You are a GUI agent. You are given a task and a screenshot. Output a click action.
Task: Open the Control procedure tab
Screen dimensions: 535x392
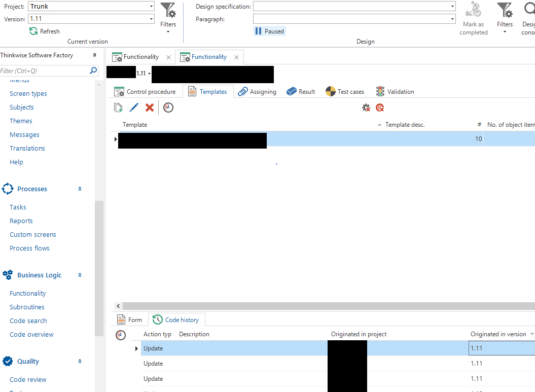pyautogui.click(x=145, y=92)
